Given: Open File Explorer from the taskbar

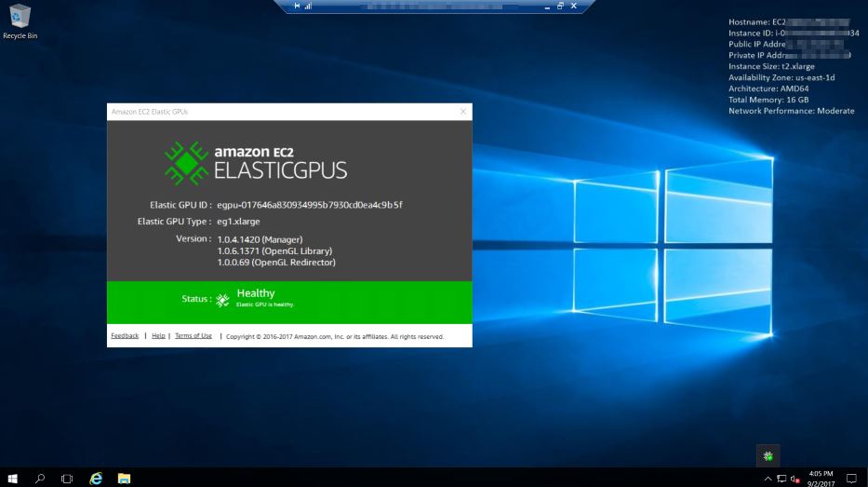Looking at the screenshot, I should tap(124, 478).
